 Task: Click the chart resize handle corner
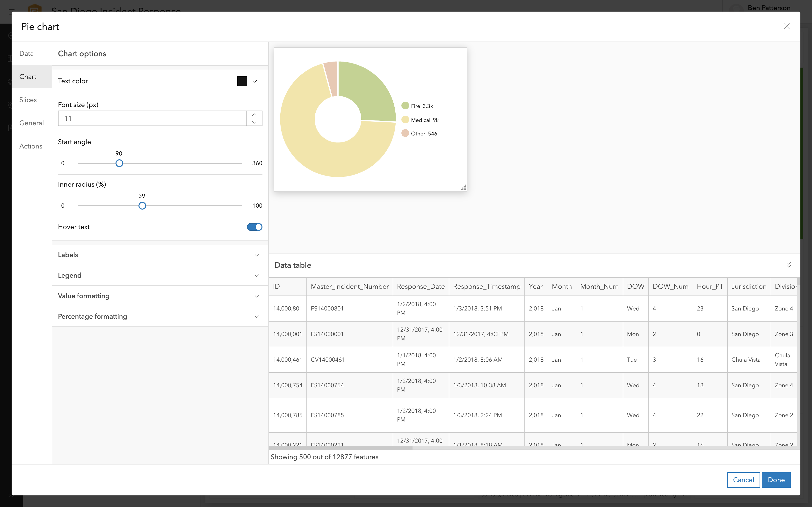click(x=463, y=188)
